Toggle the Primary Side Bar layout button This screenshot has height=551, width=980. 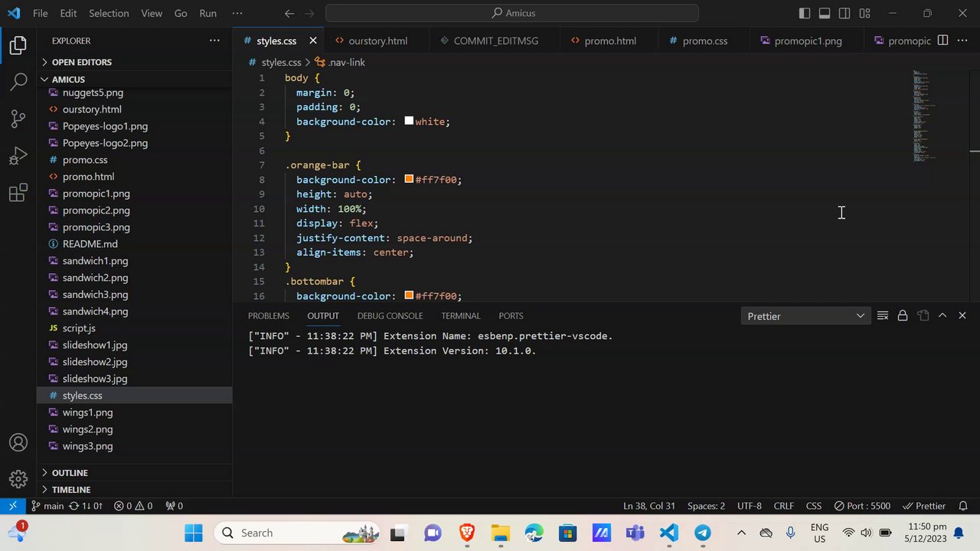pyautogui.click(x=805, y=13)
